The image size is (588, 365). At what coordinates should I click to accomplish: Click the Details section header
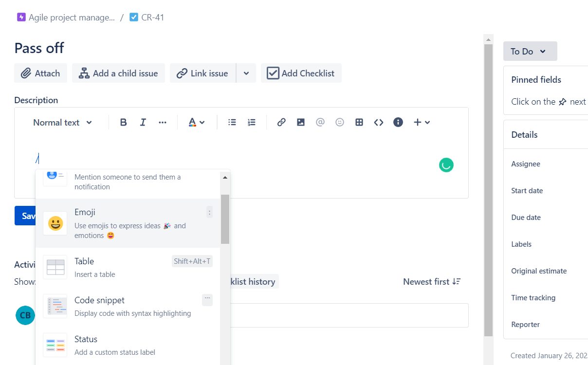525,135
